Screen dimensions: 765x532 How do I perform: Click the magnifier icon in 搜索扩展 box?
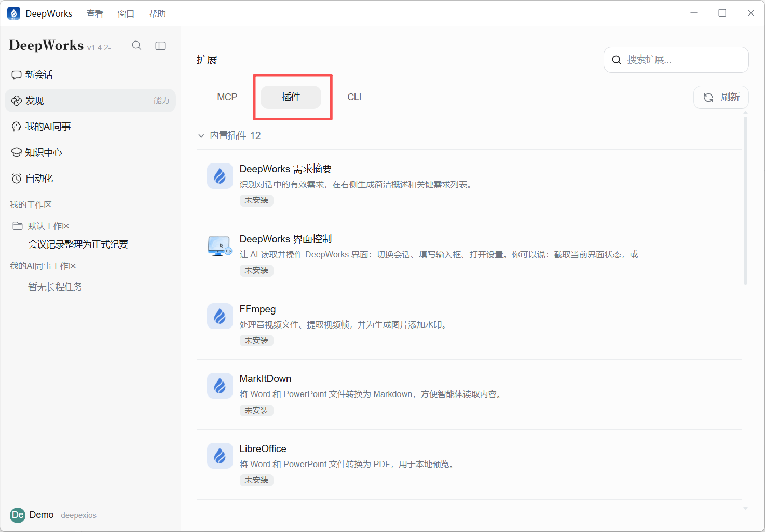coord(617,60)
